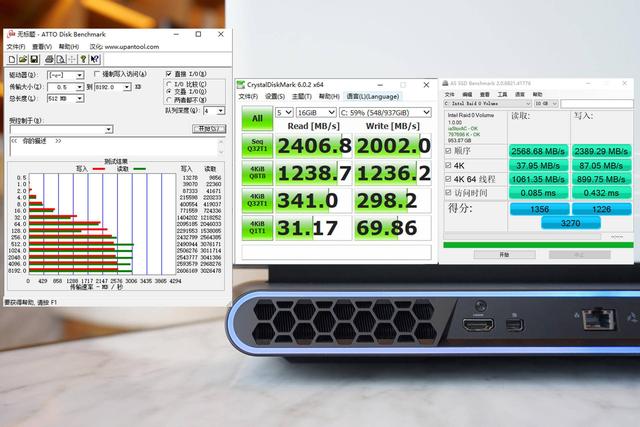
Task: Click the 1356 read score in AS SSD
Action: click(539, 209)
